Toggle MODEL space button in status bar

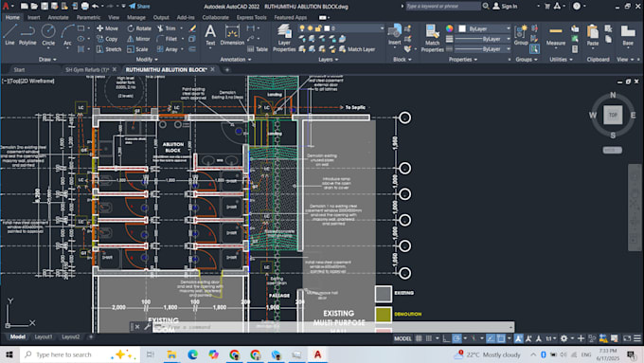point(402,338)
